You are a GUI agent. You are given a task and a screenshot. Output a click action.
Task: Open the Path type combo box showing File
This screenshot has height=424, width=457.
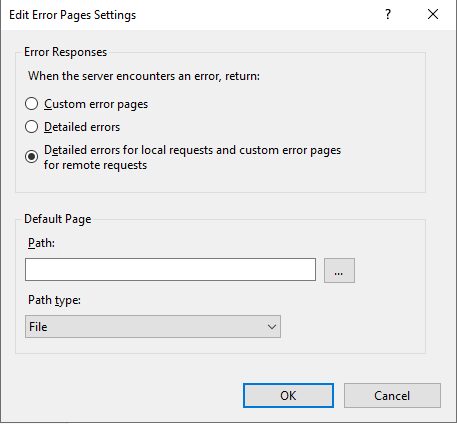[x=153, y=327]
